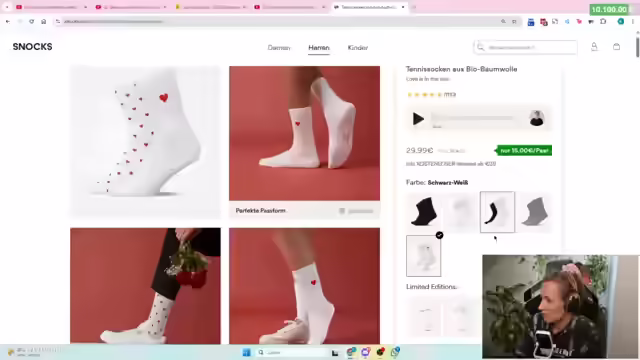
Task: Click the blue extension icon in toolbar
Action: 531,22
